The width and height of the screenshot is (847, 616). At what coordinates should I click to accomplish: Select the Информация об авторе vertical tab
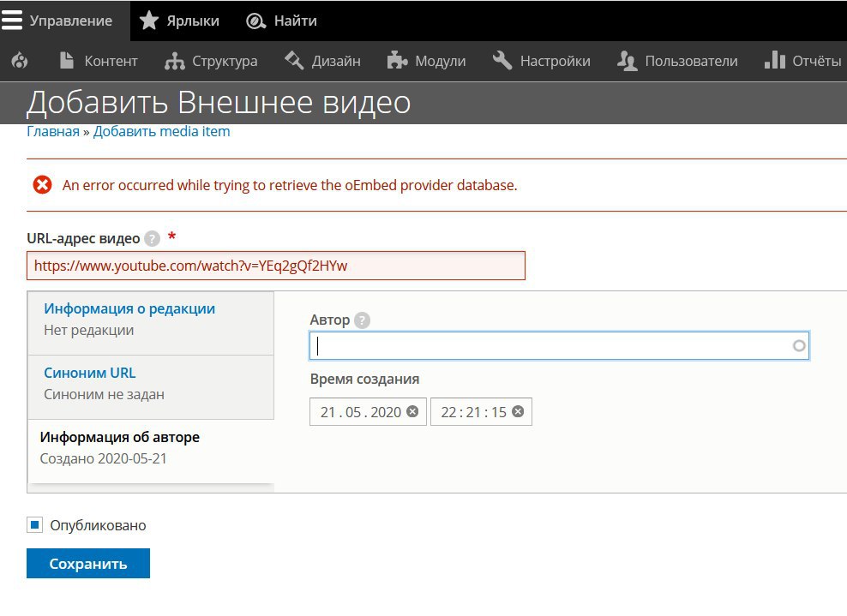151,452
